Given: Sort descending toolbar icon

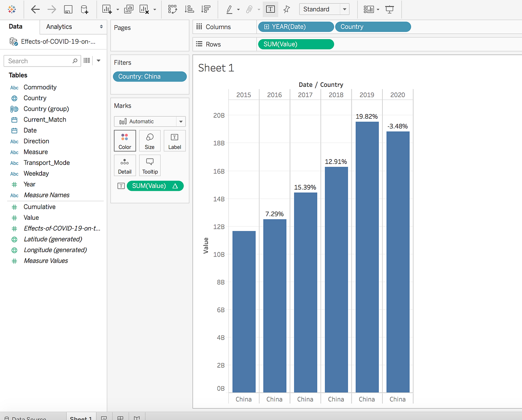Looking at the screenshot, I should [206, 9].
